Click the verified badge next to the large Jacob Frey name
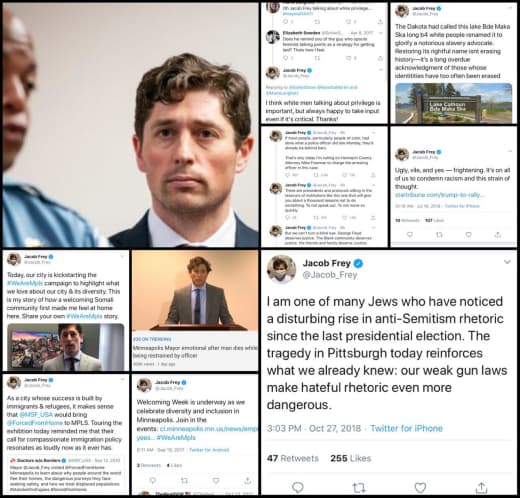Image resolution: width=520 pixels, height=498 pixels. [358, 263]
